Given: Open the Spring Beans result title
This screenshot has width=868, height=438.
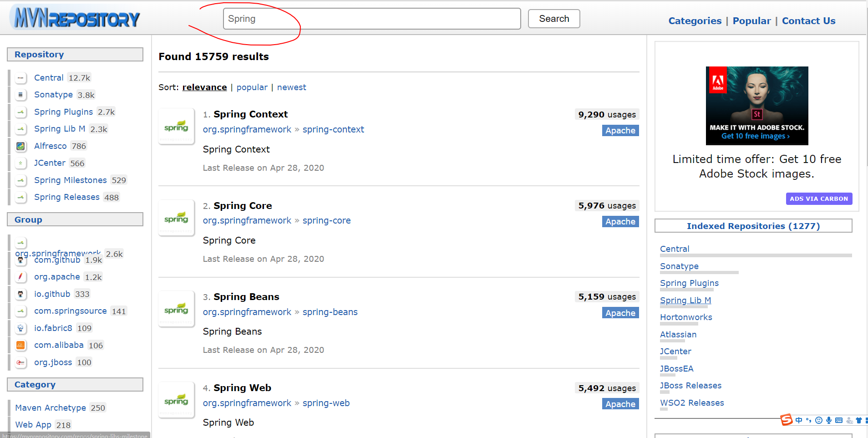Looking at the screenshot, I should pyautogui.click(x=246, y=297).
